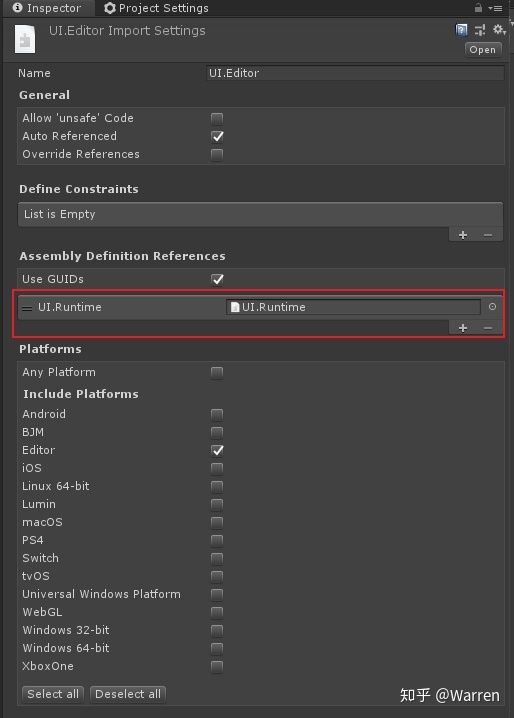Click the preset sliders icon in header
Screen dimensions: 514x718
pos(480,30)
